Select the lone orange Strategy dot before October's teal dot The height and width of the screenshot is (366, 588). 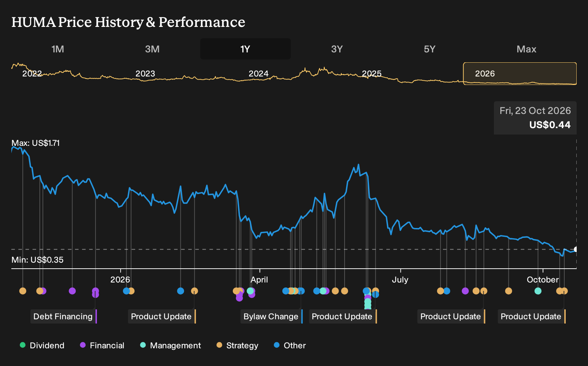(x=508, y=291)
